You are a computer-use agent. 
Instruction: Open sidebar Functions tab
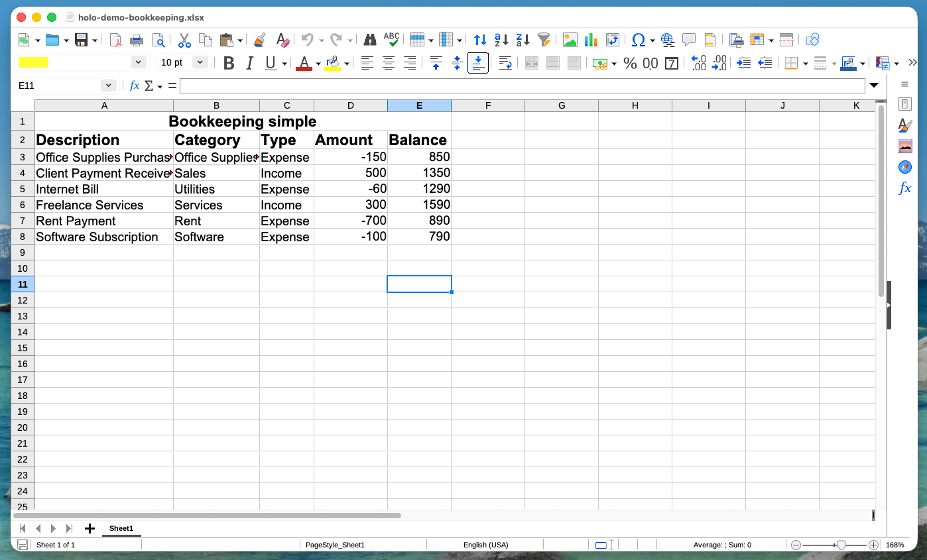click(905, 188)
